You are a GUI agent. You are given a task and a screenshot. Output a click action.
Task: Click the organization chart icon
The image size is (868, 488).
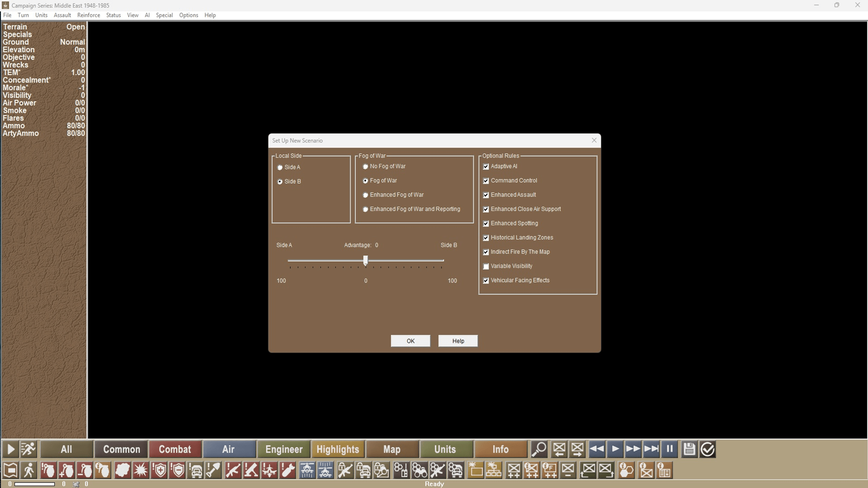click(494, 471)
